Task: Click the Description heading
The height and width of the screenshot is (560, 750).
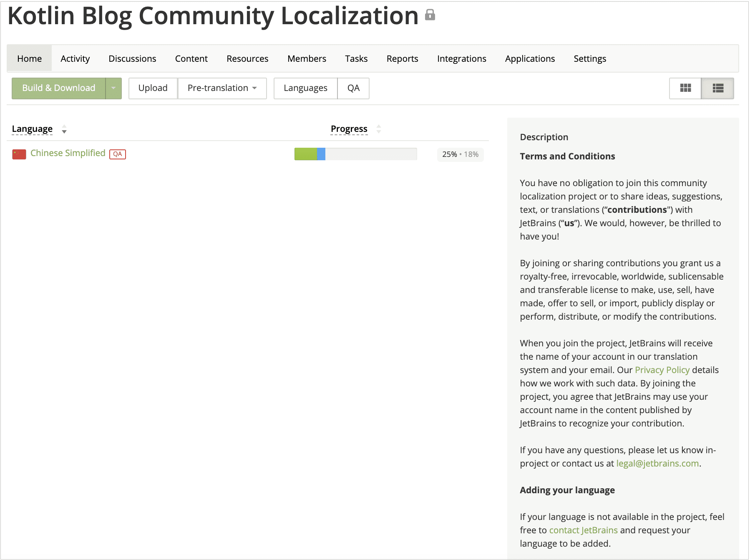Action: 544,137
